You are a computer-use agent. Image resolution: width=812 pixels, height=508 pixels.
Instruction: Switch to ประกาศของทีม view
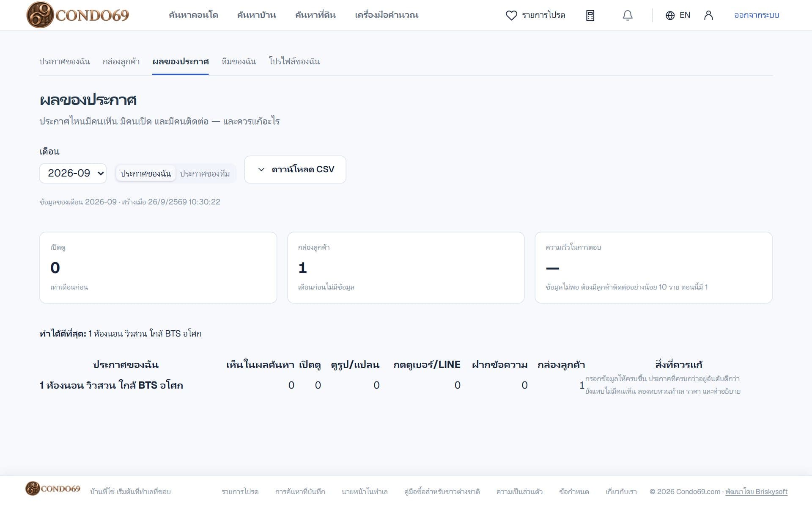coord(205,174)
